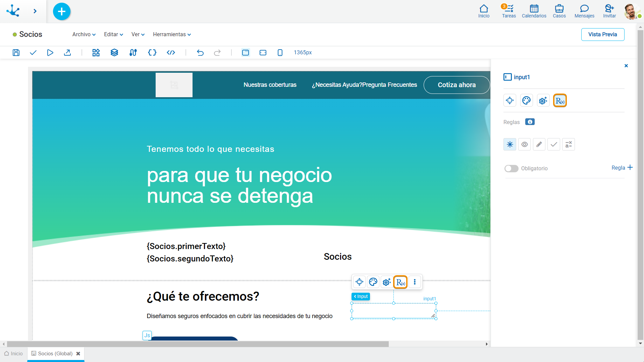Image resolution: width=644 pixels, height=362 pixels.
Task: Click Nuestras coberturas nav link
Action: click(x=270, y=85)
